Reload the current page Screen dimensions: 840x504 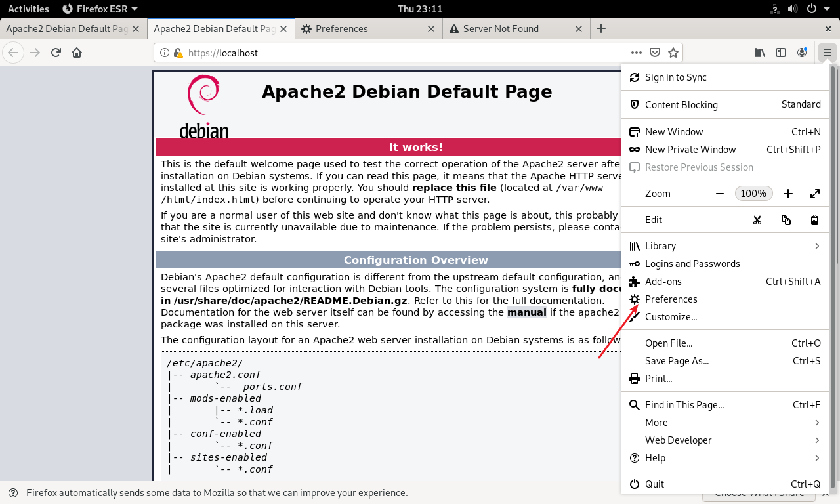[56, 52]
